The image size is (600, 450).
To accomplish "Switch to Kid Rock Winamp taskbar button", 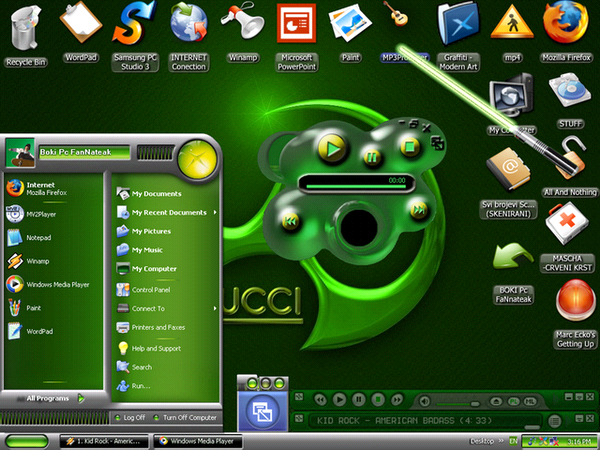I will click(x=104, y=441).
